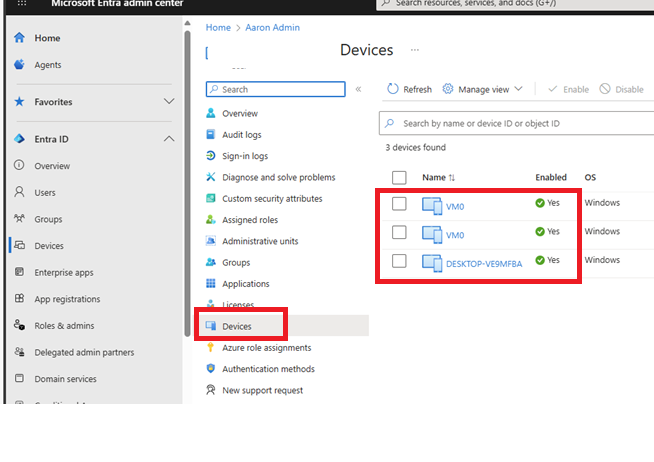Open the Manage view dropdown arrow

click(x=518, y=89)
